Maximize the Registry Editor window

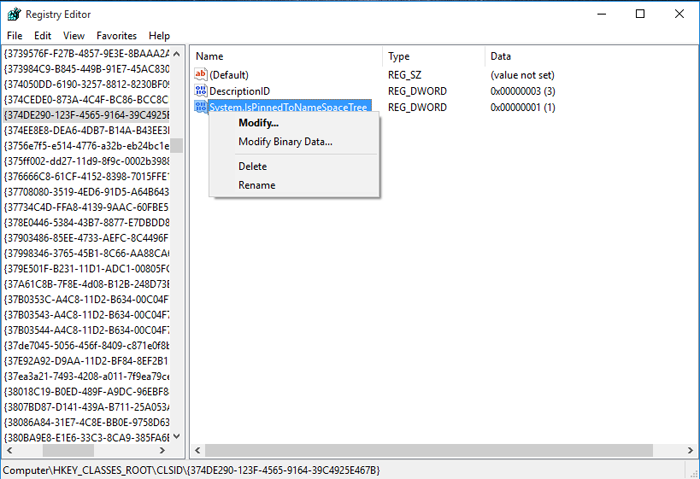tap(640, 14)
